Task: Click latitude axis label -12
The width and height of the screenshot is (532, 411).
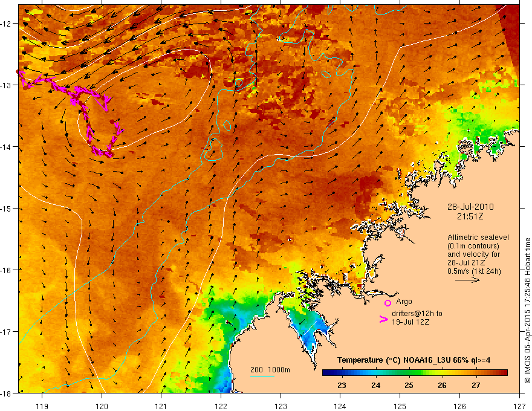Action: (x=6, y=24)
